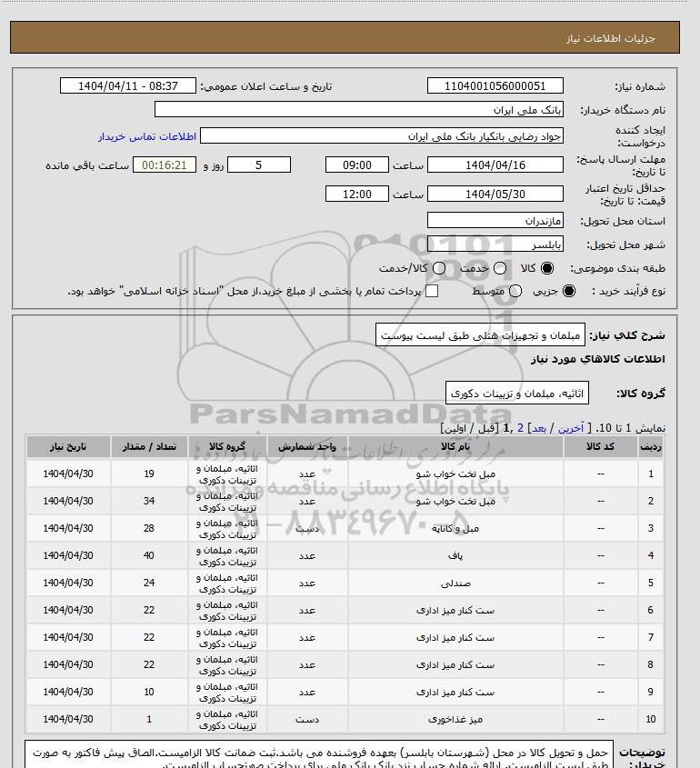Click the ردیف column header
This screenshot has height=768, width=700.
[651, 446]
